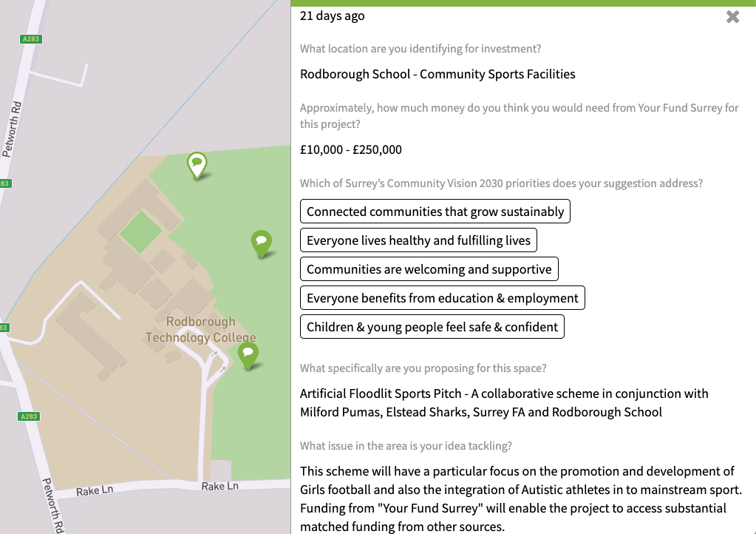
Task: Open the green pin on the playing field
Action: 261,242
